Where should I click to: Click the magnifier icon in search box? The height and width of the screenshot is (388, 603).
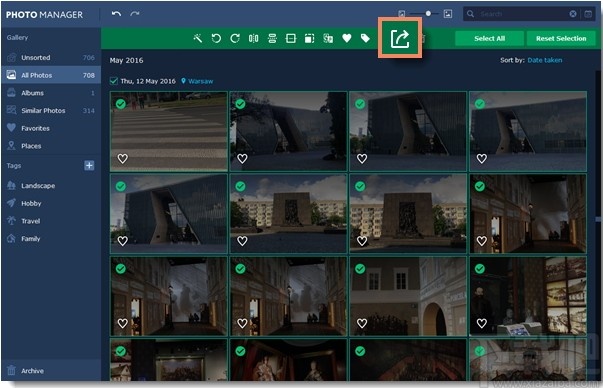(x=470, y=14)
